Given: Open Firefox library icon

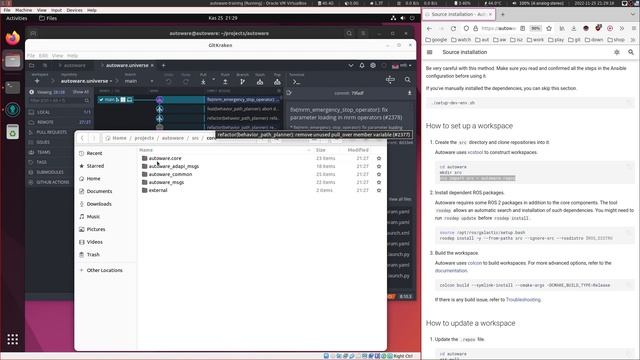Looking at the screenshot, I should 562,29.
